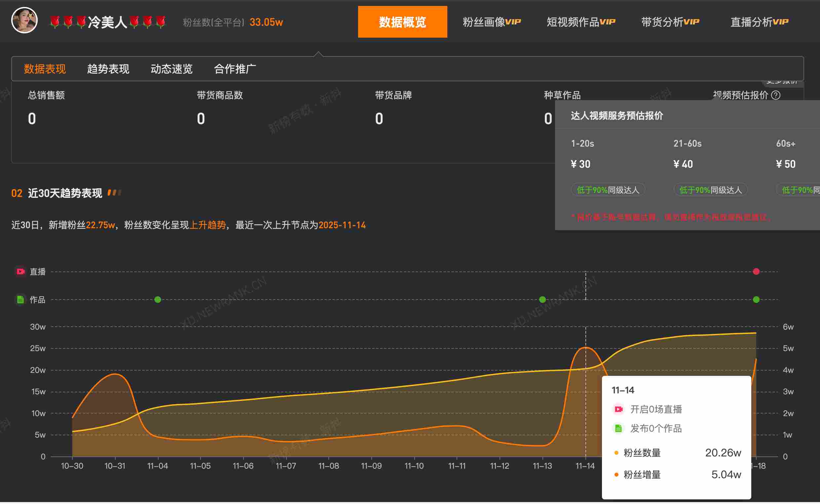Click the live stream icon in the 11-14 tooltip
This screenshot has height=504, width=820.
618,409
